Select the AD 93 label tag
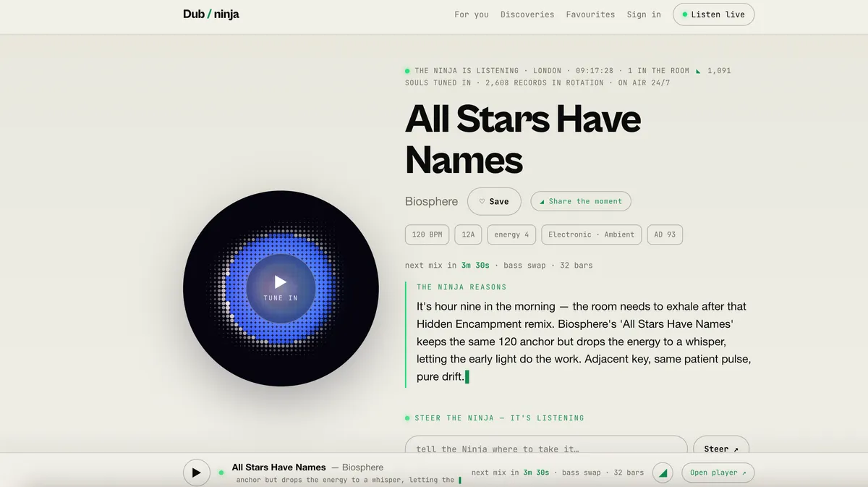 665,234
